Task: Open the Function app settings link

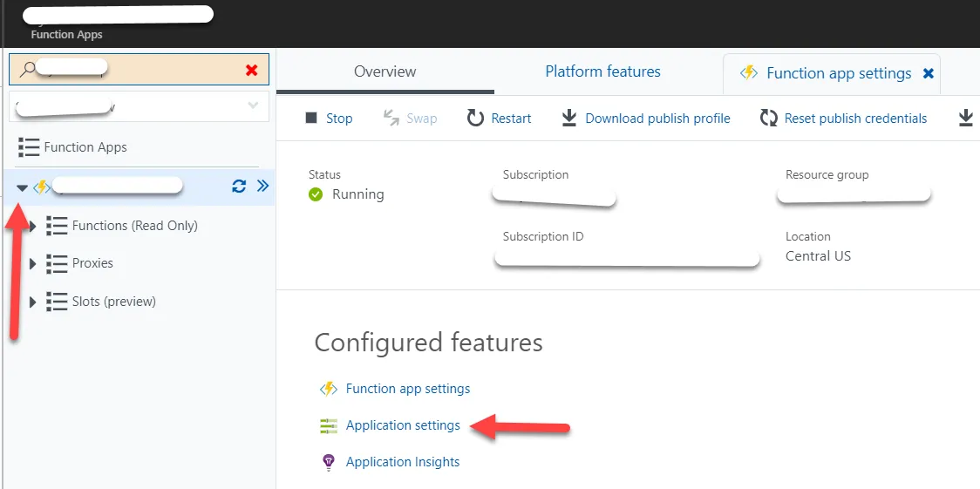Action: pyautogui.click(x=407, y=389)
